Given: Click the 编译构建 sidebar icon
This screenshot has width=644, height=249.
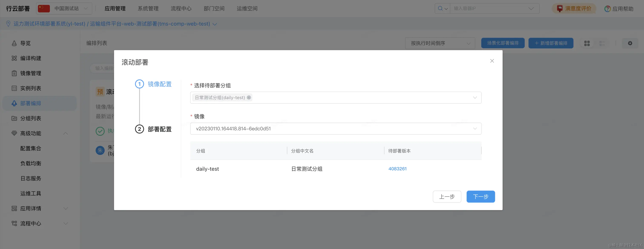Looking at the screenshot, I should [14, 58].
